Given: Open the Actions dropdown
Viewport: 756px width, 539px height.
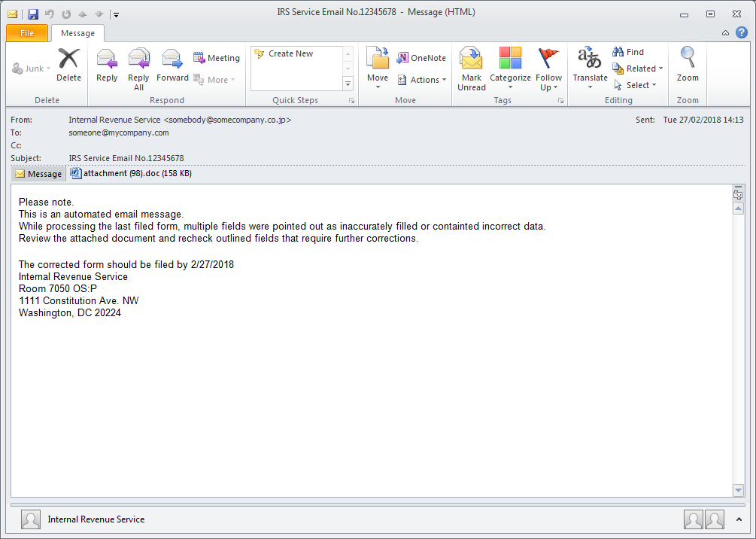Looking at the screenshot, I should 422,80.
